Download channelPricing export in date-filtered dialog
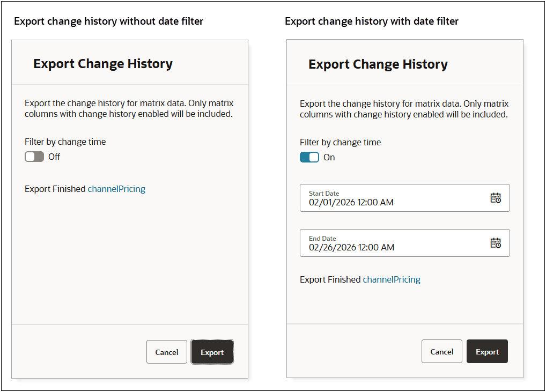The width and height of the screenshot is (546, 392). pyautogui.click(x=392, y=279)
